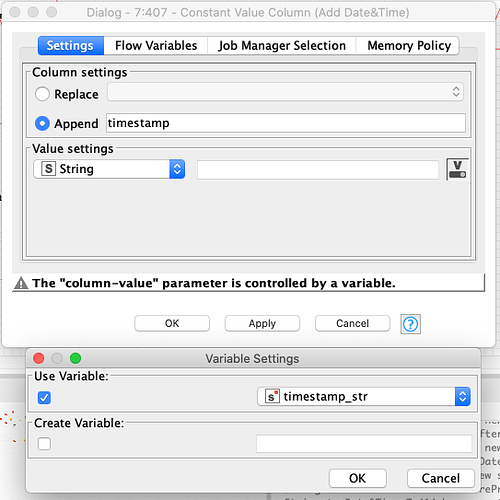
Task: Uncheck the Use Variable checkbox
Action: point(44,397)
